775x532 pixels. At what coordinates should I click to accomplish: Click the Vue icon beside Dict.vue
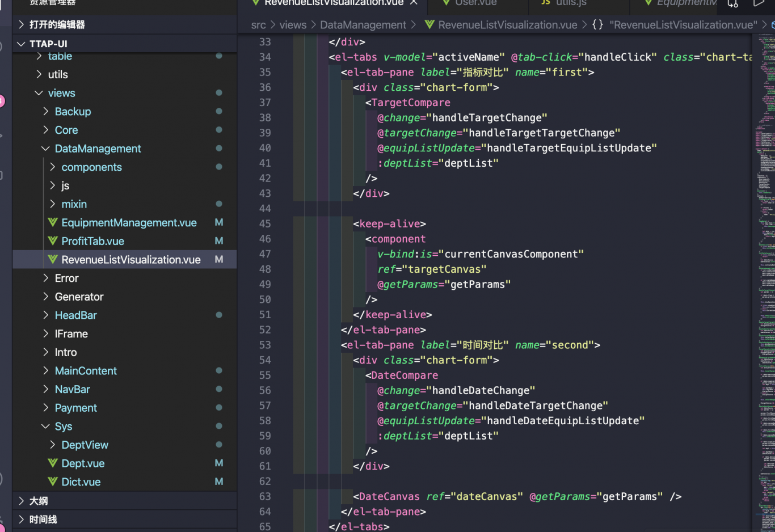click(x=53, y=482)
